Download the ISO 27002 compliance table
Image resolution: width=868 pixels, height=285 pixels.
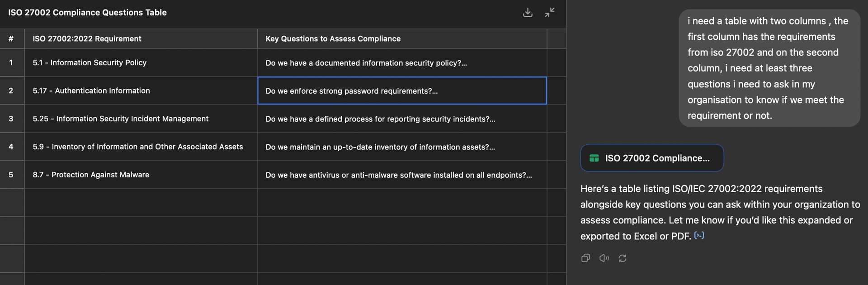[528, 13]
